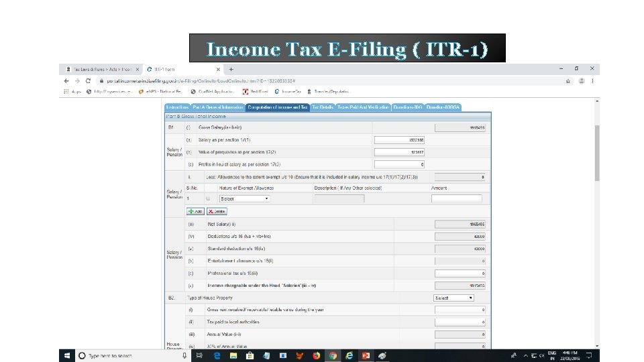Screen dimensions: 644x362
Task: Open the taskbar clock and date
Action: [570, 356]
